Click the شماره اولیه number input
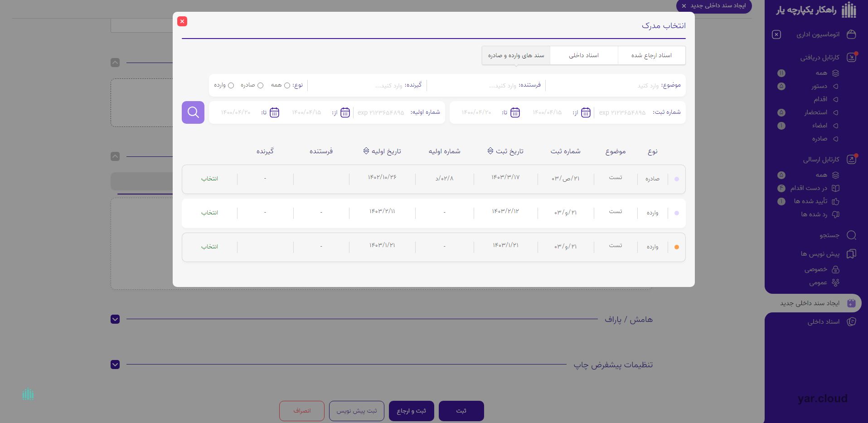The width and height of the screenshot is (868, 423). 381,112
